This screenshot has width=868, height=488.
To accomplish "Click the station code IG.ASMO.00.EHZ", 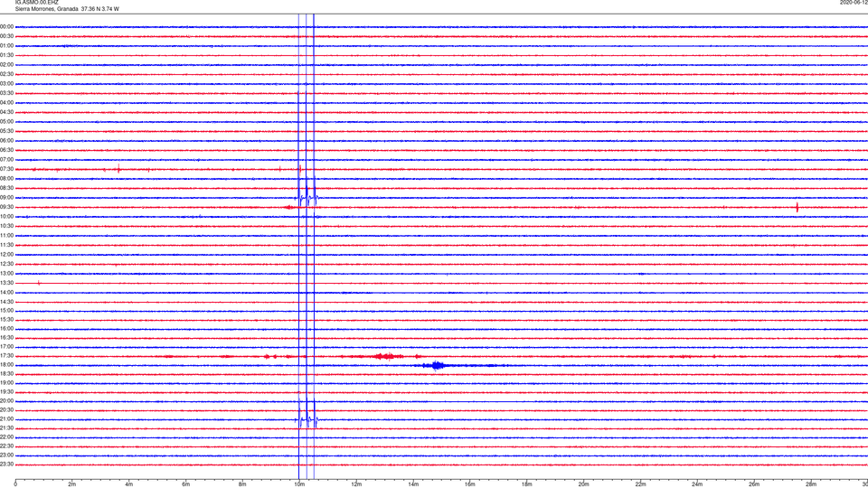I will click(36, 2).
